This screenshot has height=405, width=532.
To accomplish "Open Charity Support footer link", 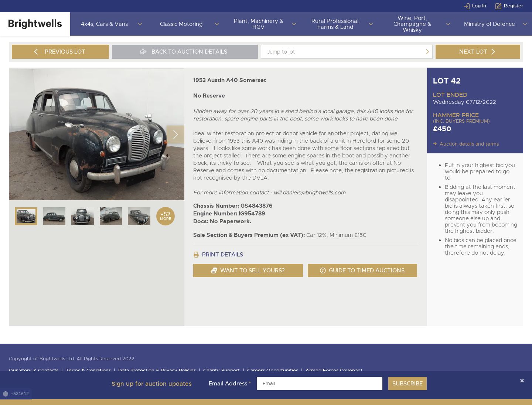I will (x=221, y=370).
